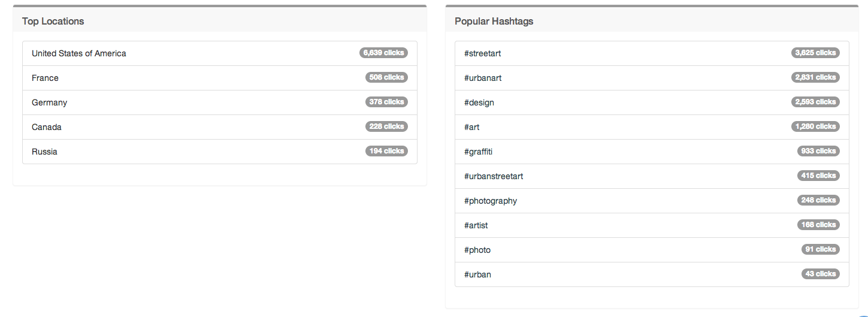Click the 6,639 clicks badge
The image size is (868, 317).
pyautogui.click(x=383, y=53)
